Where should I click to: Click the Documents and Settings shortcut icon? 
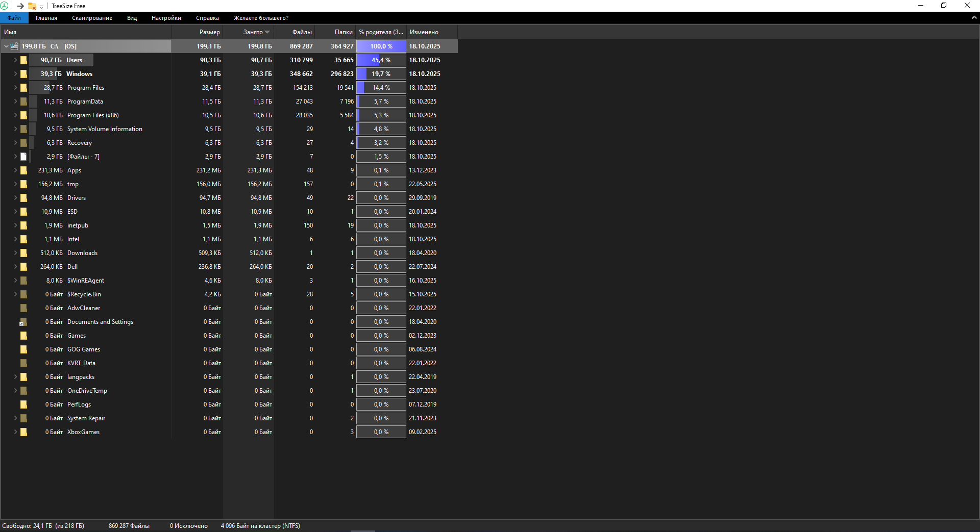coord(23,322)
